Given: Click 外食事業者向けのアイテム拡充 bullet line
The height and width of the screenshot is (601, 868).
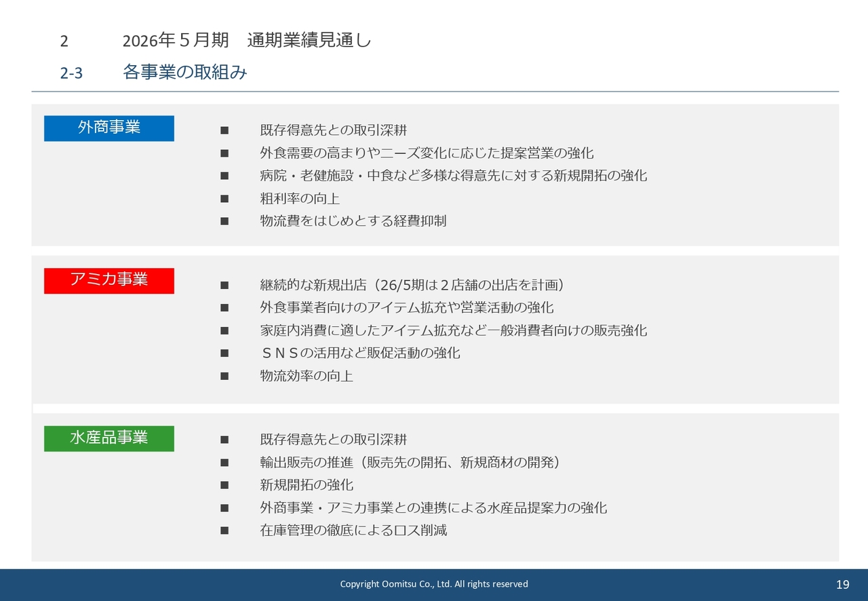Looking at the screenshot, I should click(407, 307).
